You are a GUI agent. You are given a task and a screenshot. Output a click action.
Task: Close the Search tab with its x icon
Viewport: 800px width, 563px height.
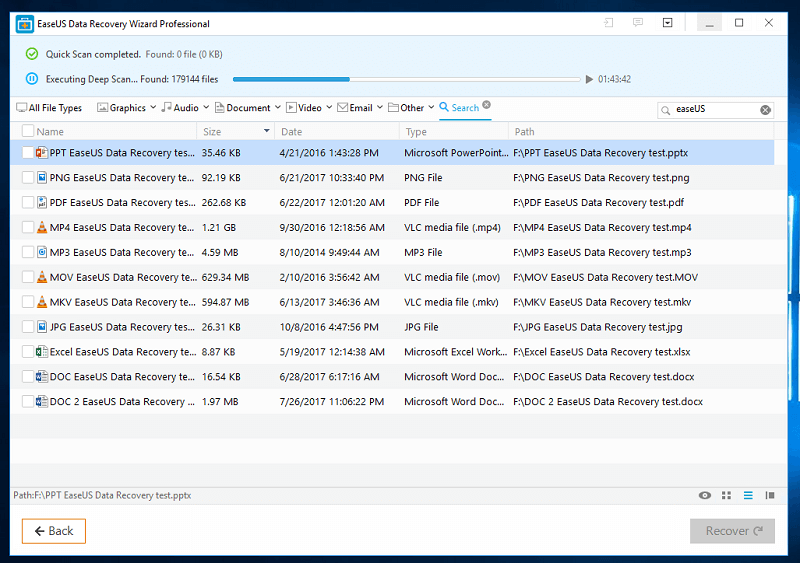click(x=487, y=104)
